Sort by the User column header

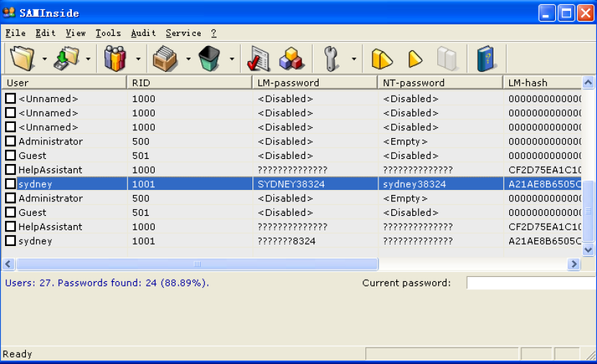[64, 83]
